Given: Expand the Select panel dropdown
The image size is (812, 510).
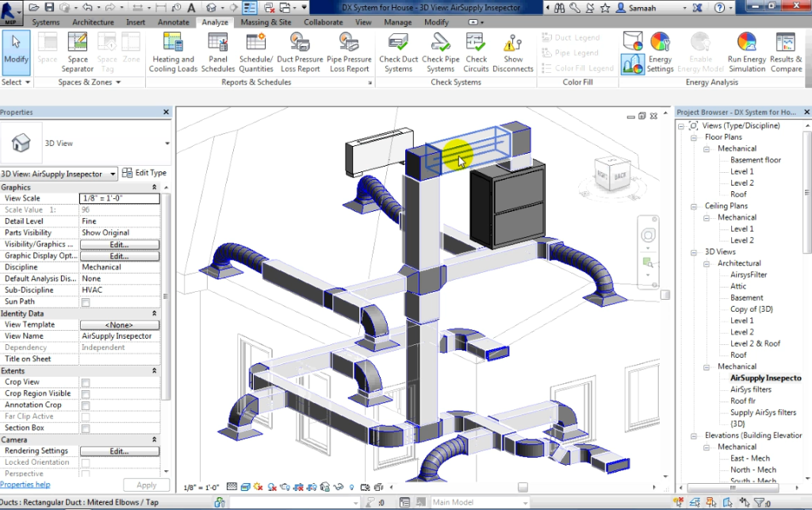Looking at the screenshot, I should tap(28, 82).
